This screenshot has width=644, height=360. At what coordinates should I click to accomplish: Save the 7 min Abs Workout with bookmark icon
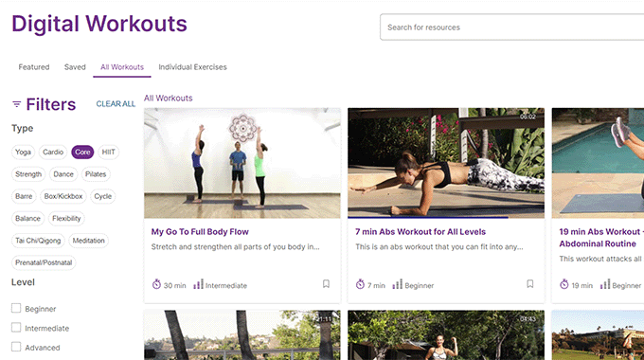(x=530, y=284)
